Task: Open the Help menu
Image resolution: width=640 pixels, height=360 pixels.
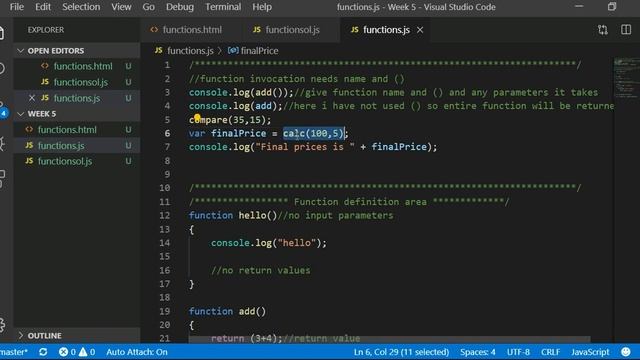Action: tap(262, 7)
